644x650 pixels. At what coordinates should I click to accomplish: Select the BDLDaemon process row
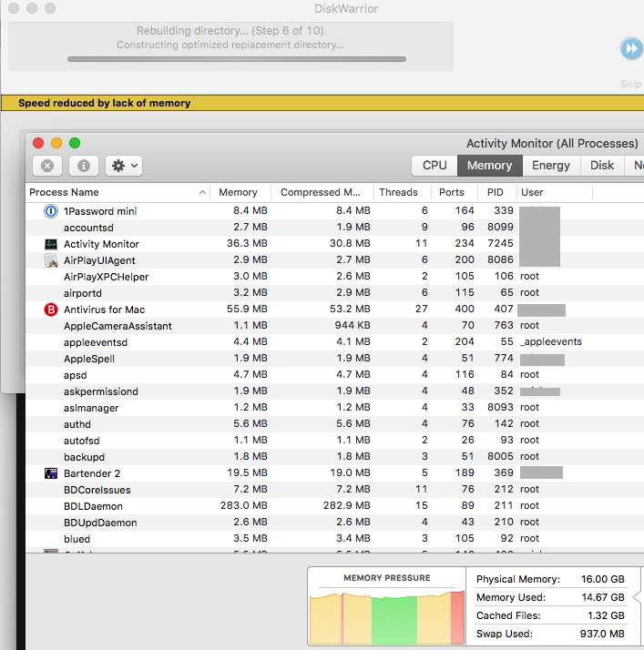334,506
